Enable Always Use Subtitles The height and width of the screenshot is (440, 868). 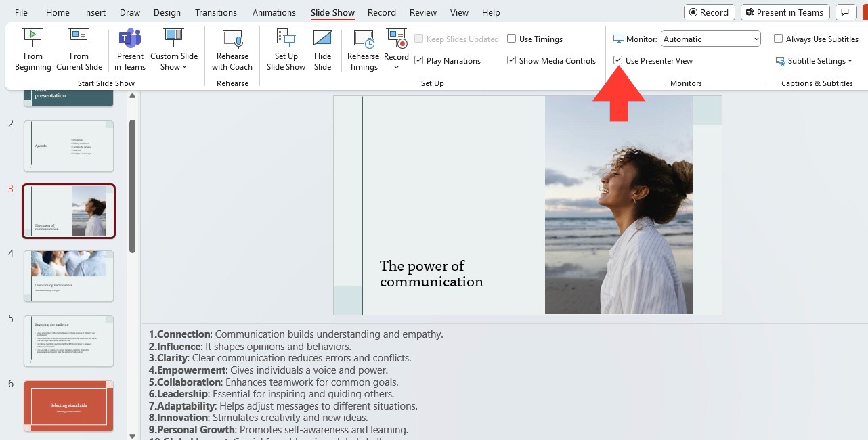[778, 39]
